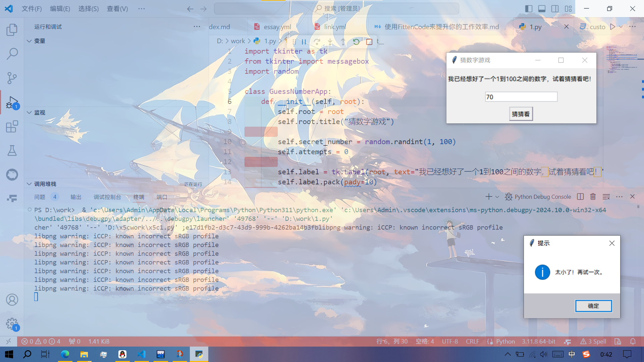The width and height of the screenshot is (644, 362).
Task: Click the 3 Spell status bar item
Action: pyautogui.click(x=593, y=342)
